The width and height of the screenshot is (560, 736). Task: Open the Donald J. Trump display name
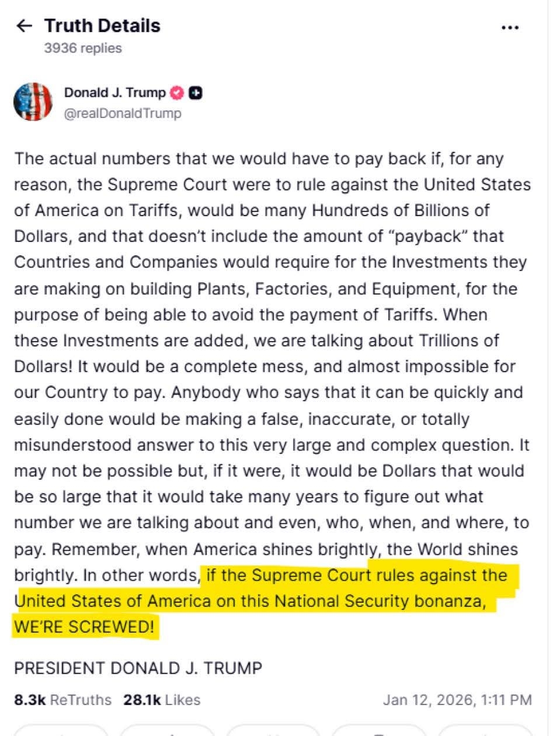tap(114, 93)
